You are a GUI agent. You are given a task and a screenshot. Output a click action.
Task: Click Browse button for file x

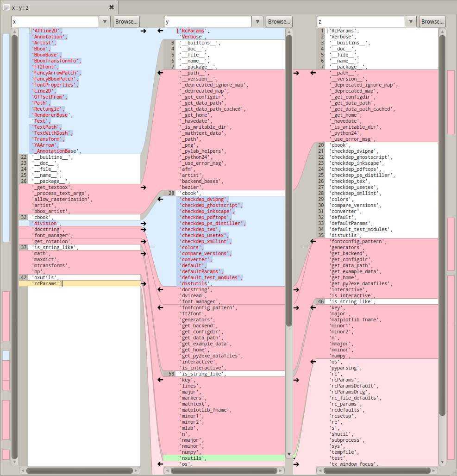coord(126,22)
